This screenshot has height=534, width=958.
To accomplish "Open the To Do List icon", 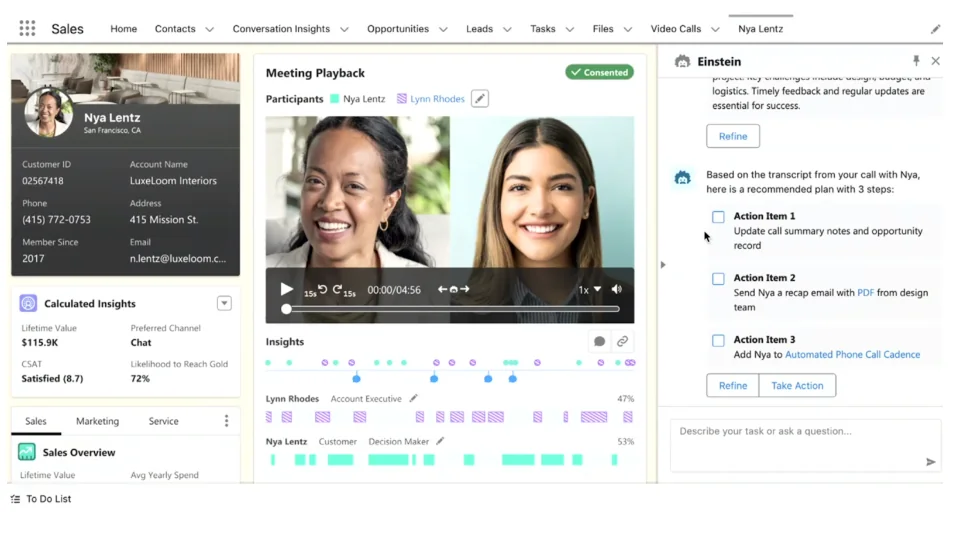I will click(x=15, y=499).
